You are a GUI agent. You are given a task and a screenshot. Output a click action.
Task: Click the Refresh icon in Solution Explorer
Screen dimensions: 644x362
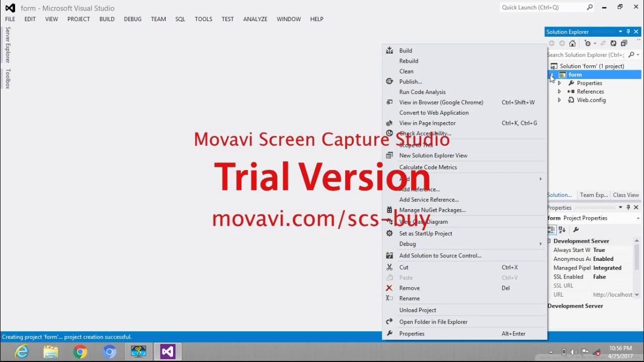click(613, 43)
